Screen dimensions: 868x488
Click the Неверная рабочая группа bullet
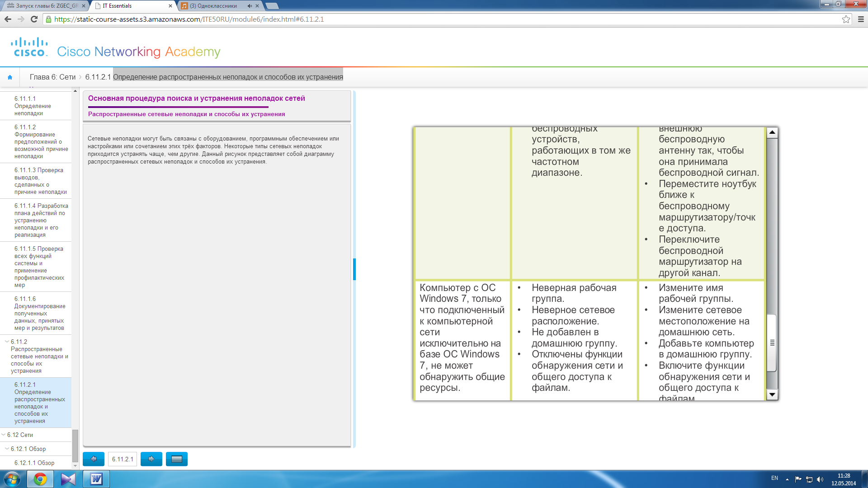point(574,293)
